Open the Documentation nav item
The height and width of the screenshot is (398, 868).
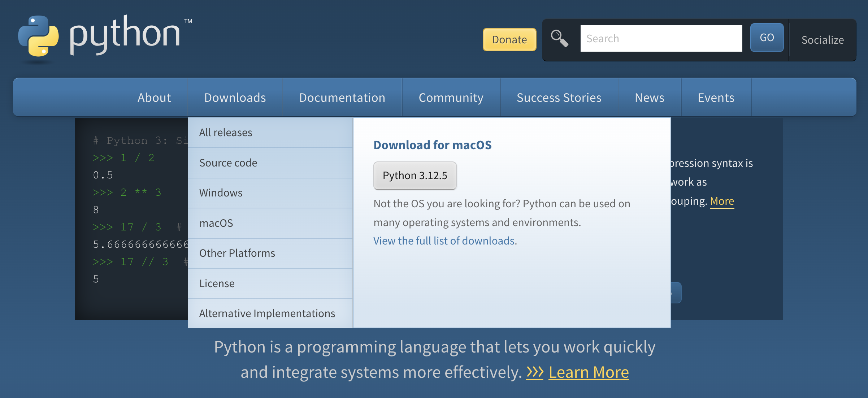(342, 98)
